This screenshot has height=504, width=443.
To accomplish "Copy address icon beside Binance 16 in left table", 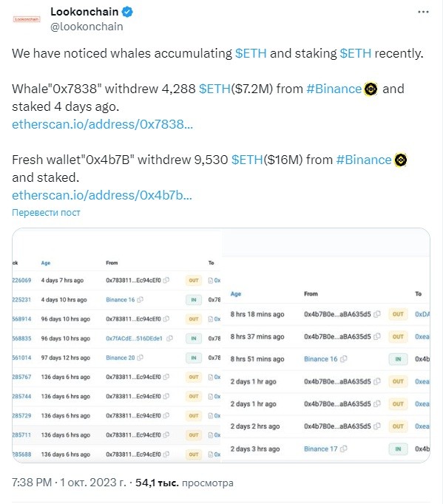I will (x=140, y=299).
